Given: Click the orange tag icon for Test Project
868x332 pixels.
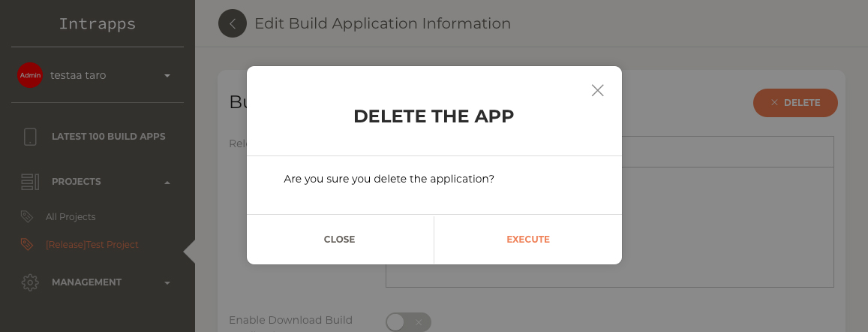Looking at the screenshot, I should tap(26, 244).
